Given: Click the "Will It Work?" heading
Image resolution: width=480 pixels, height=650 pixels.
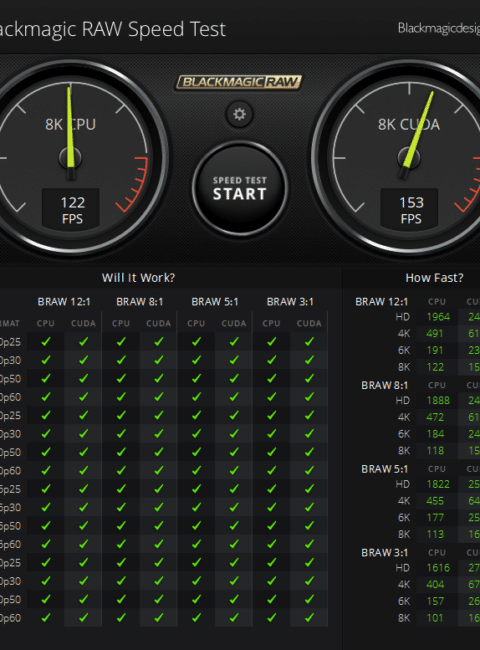Looking at the screenshot, I should [x=138, y=277].
